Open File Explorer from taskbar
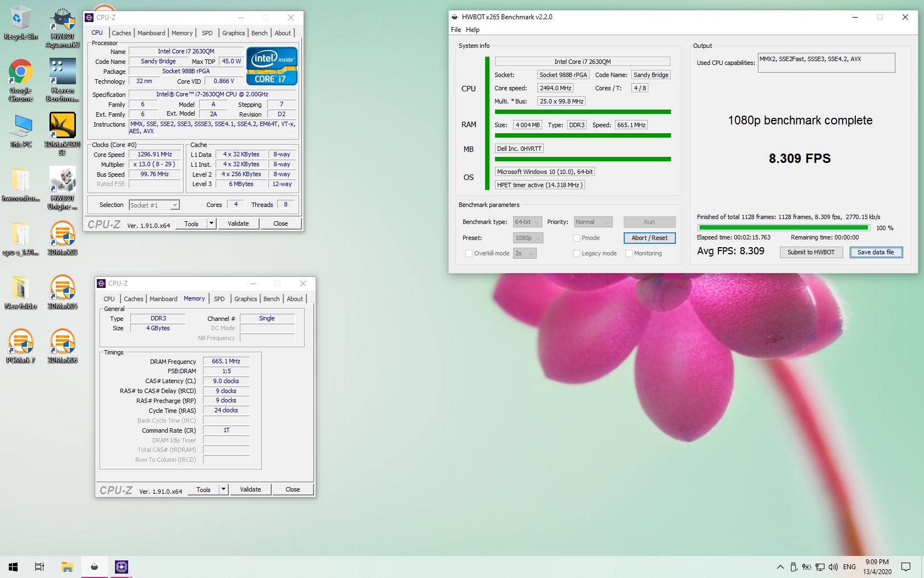Viewport: 924px width, 578px height. point(67,567)
